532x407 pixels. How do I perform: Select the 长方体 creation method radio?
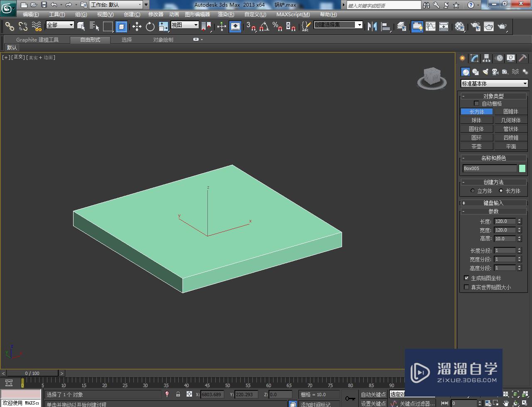[x=501, y=191]
